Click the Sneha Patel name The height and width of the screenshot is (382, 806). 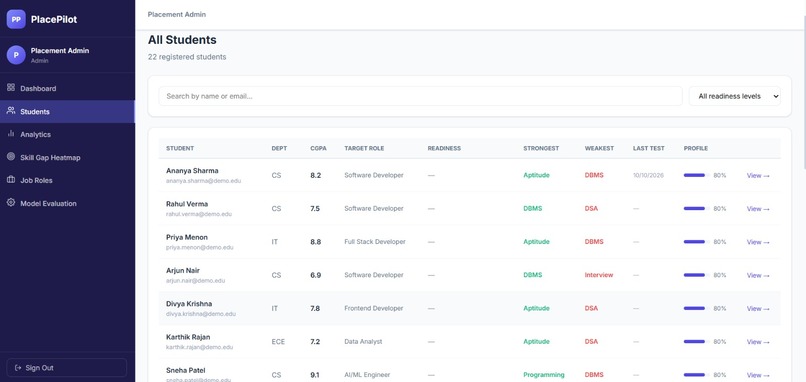pos(186,370)
